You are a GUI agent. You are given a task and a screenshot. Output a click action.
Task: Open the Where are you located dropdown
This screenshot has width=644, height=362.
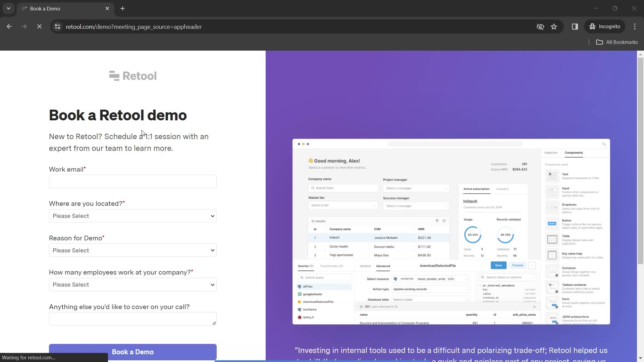coord(133,216)
